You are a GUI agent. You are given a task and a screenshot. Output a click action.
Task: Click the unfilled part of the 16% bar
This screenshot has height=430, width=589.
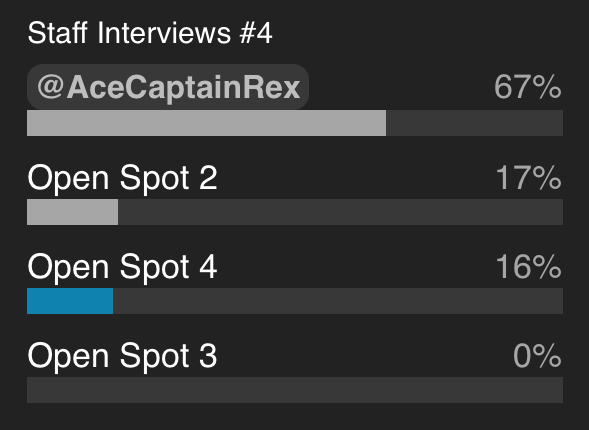click(338, 301)
